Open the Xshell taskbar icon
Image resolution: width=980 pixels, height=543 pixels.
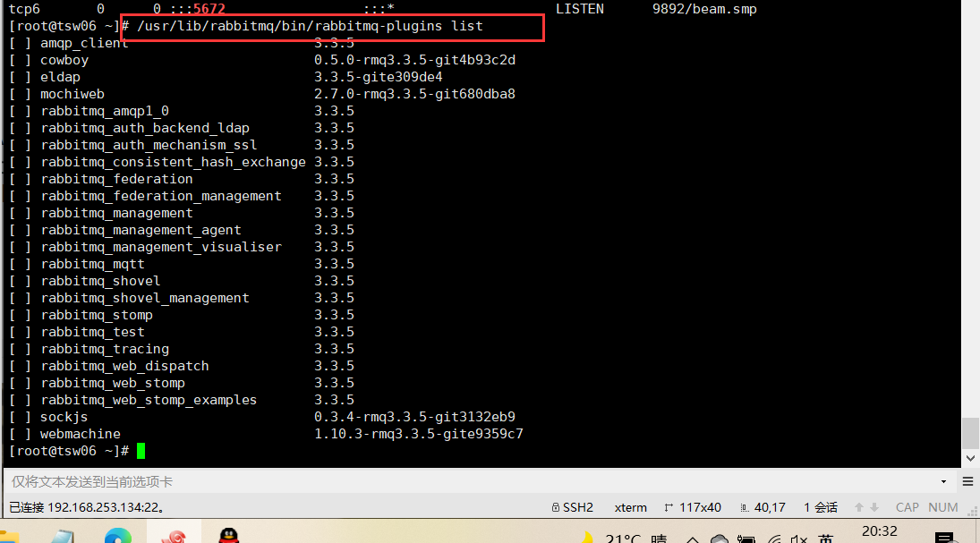click(175, 536)
